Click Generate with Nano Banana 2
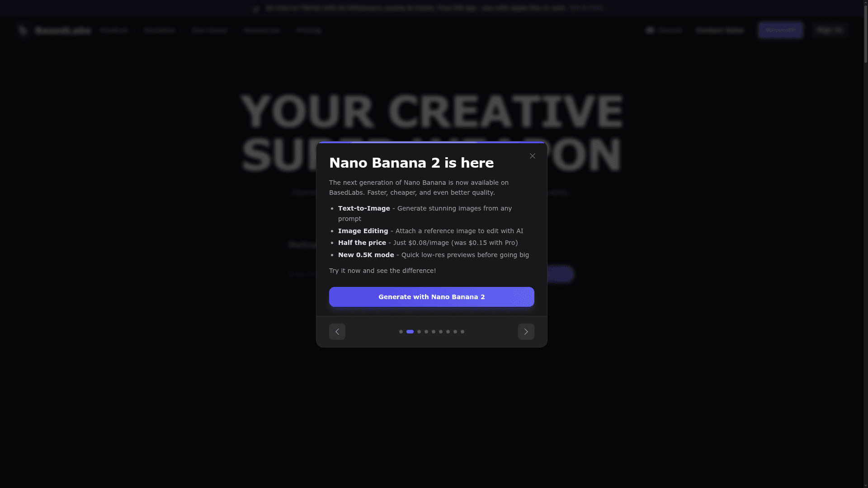This screenshot has height=488, width=868. 431,297
